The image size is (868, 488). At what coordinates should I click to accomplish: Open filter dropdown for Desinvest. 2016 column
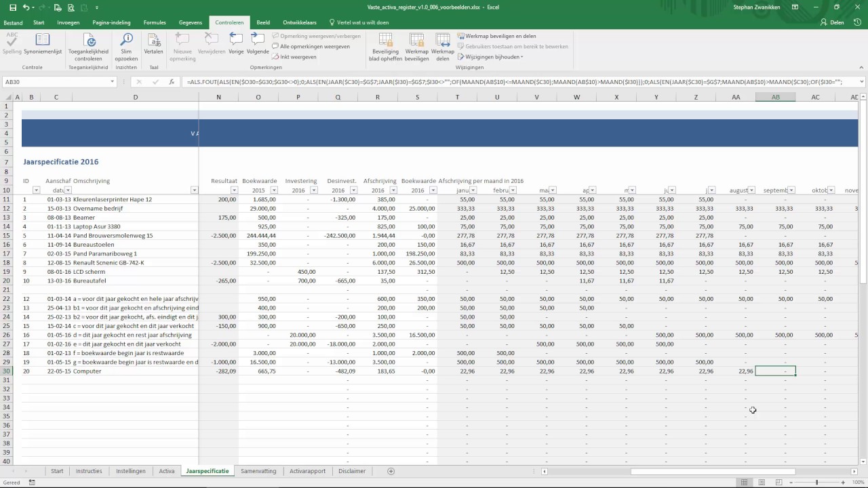pos(353,190)
